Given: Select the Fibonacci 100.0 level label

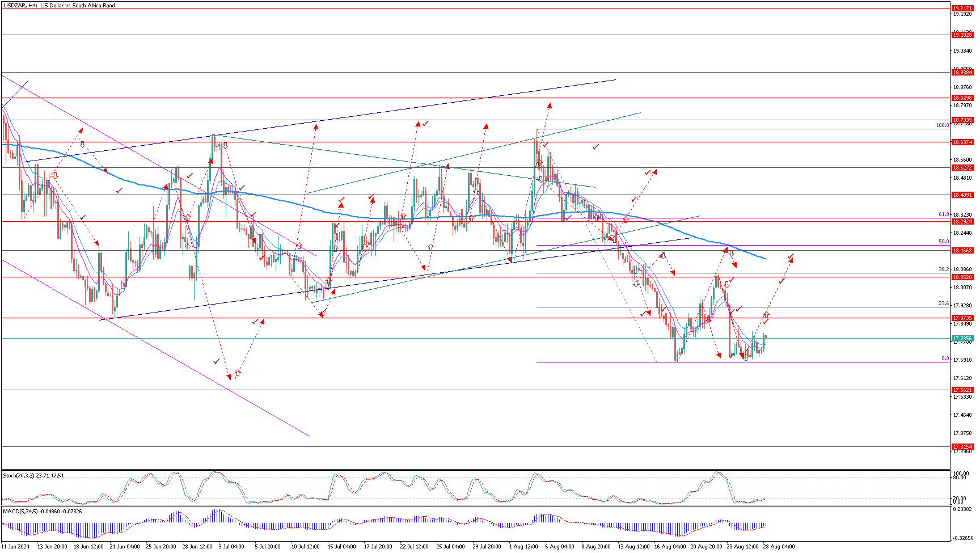Looking at the screenshot, I should 943,125.
